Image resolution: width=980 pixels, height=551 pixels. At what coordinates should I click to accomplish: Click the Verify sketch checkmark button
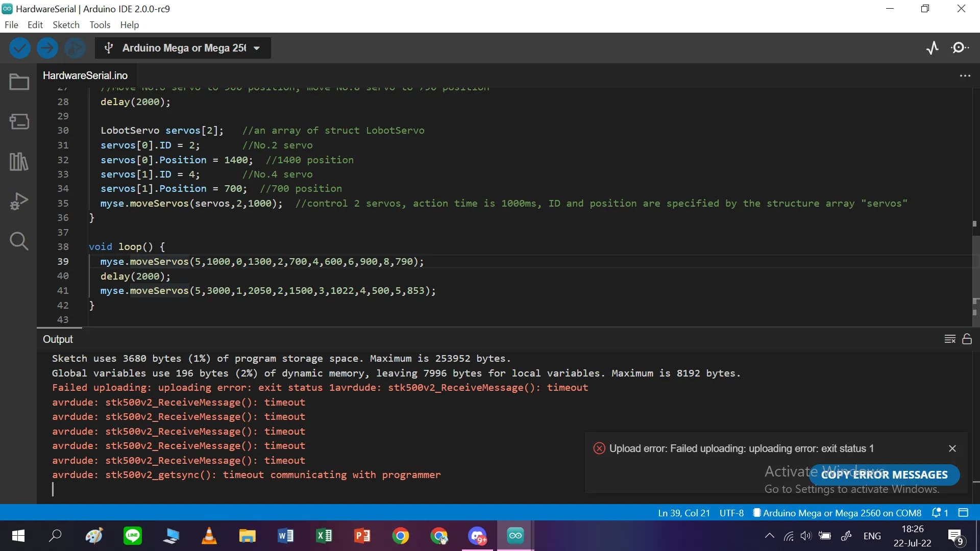19,48
